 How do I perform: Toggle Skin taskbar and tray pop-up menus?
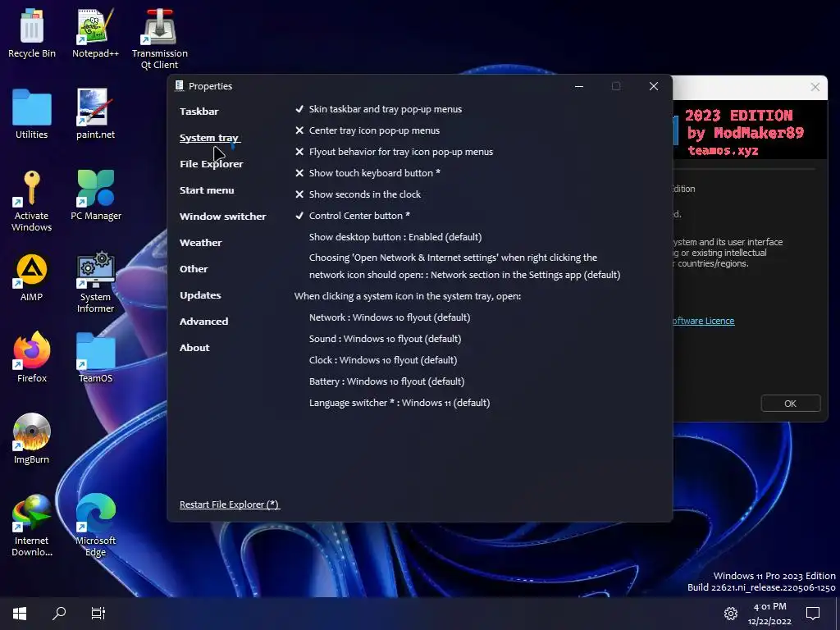(x=378, y=109)
